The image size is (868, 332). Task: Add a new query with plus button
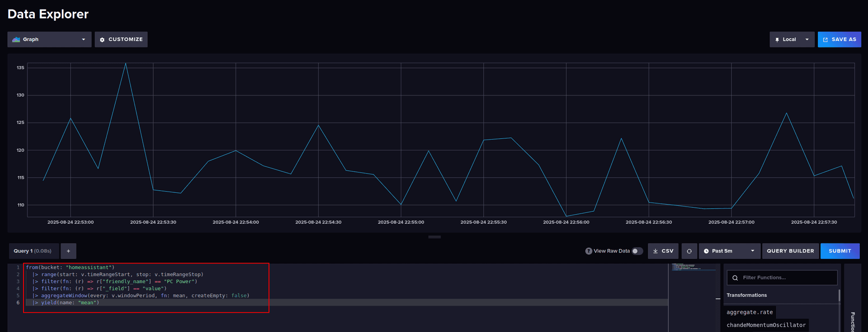click(x=68, y=251)
